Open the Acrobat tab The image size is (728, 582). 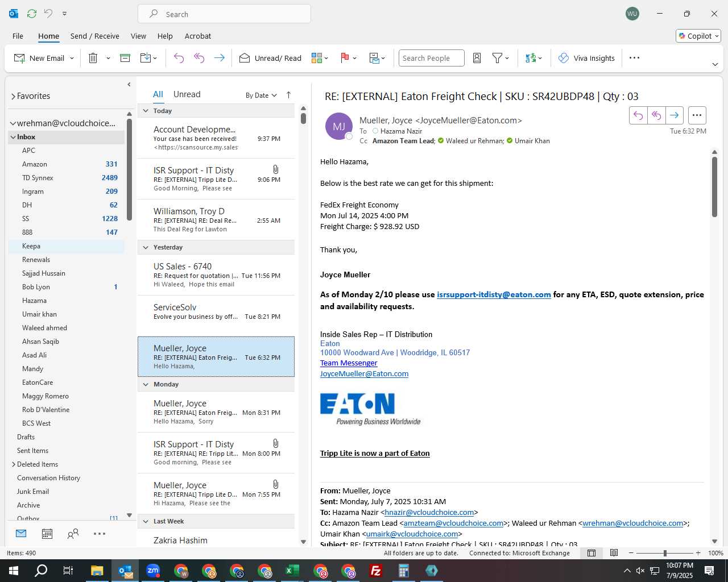198,36
